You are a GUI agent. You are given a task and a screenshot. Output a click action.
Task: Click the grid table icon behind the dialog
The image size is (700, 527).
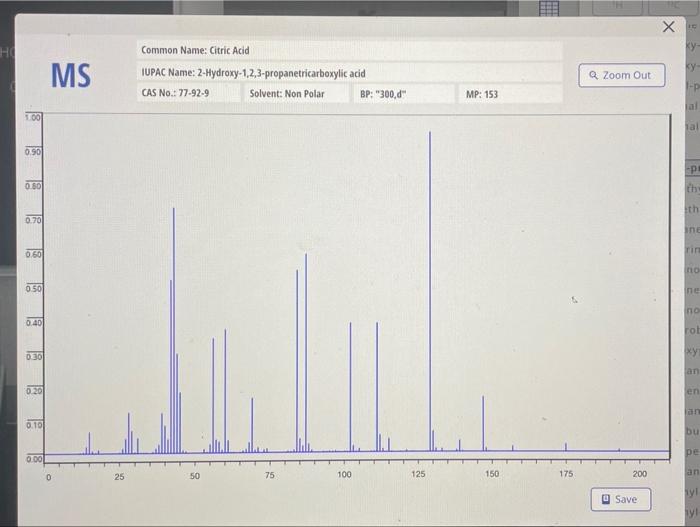pos(549,8)
